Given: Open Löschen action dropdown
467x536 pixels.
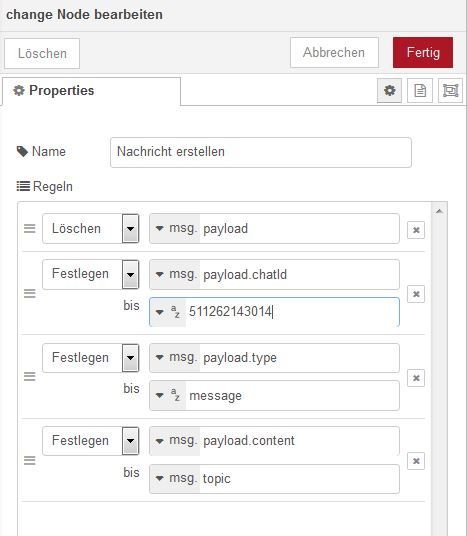Looking at the screenshot, I should coord(91,228).
